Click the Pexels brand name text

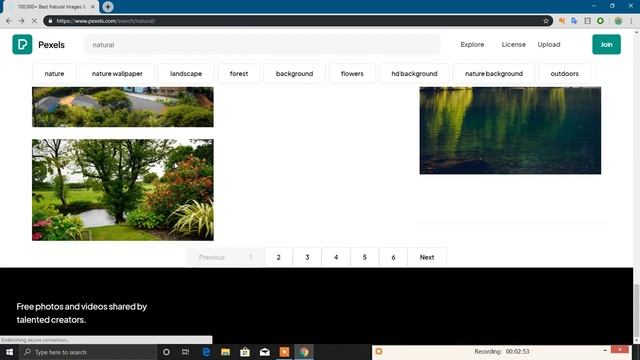coord(51,44)
